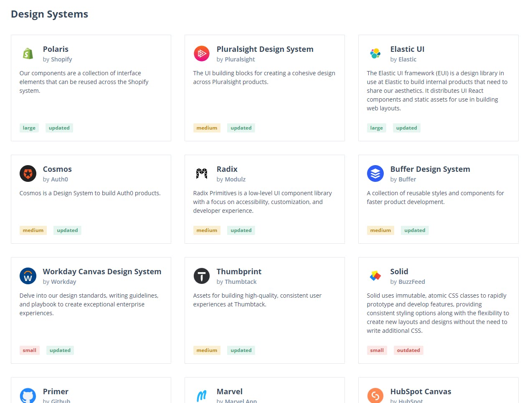Click the Buffer description about reusable styles
Viewport: 532px width, 403px height.
pyautogui.click(x=435, y=197)
